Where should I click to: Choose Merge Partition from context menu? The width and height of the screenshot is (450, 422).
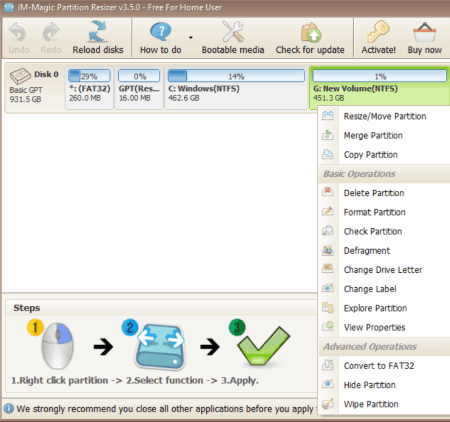pos(384,136)
